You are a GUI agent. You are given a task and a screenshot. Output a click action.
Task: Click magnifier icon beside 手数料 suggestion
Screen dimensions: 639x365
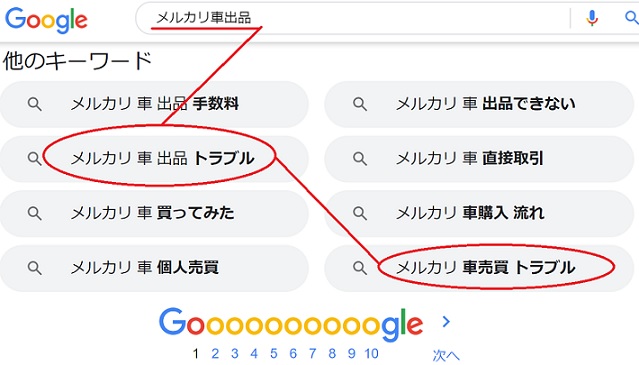[35, 104]
